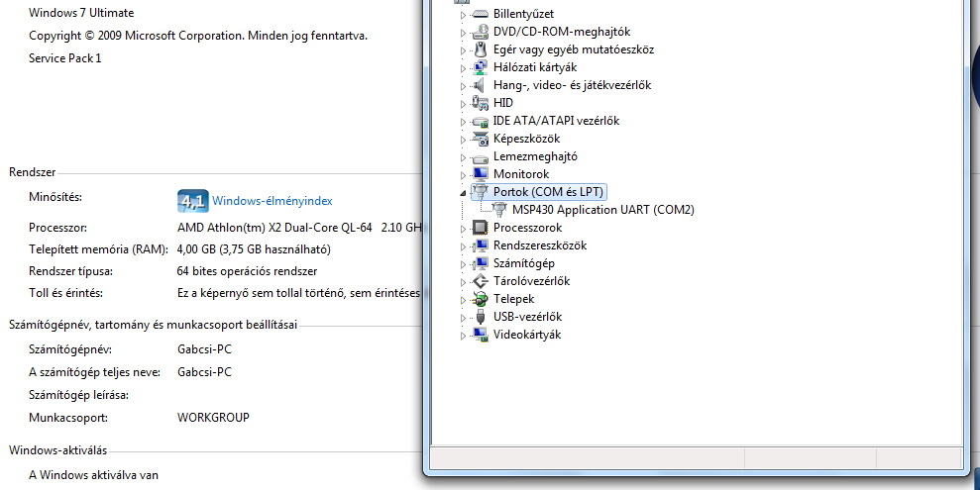Click the Billentyűzet keyboard icon
This screenshot has height=490, width=980.
[x=480, y=14]
